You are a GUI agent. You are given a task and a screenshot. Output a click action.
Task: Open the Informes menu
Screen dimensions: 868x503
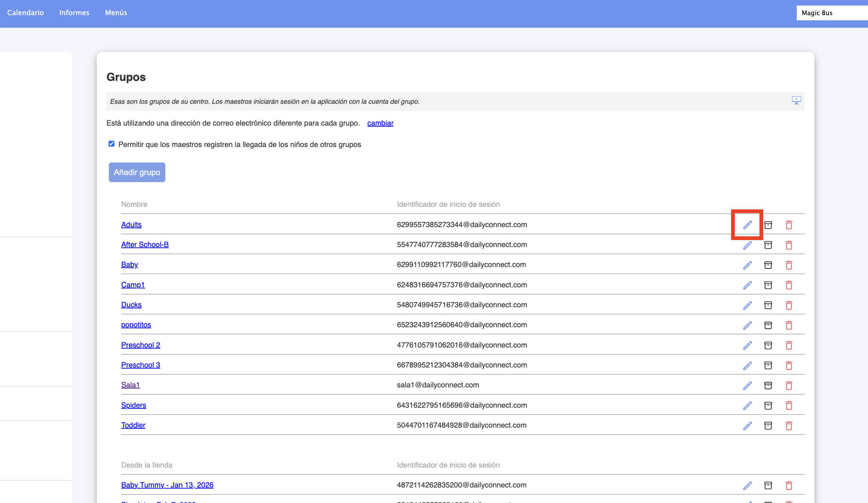74,13
